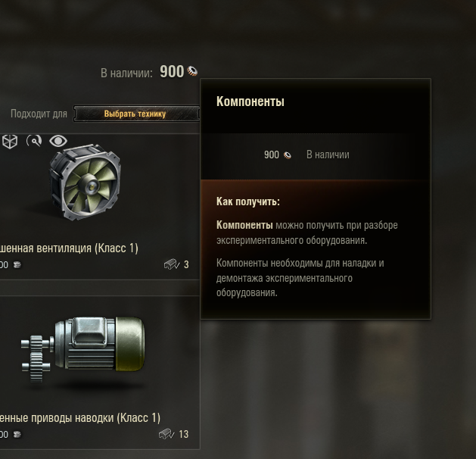The image size is (476, 459).
Task: Click the stock count 13 on aiming drives
Action: [184, 434]
